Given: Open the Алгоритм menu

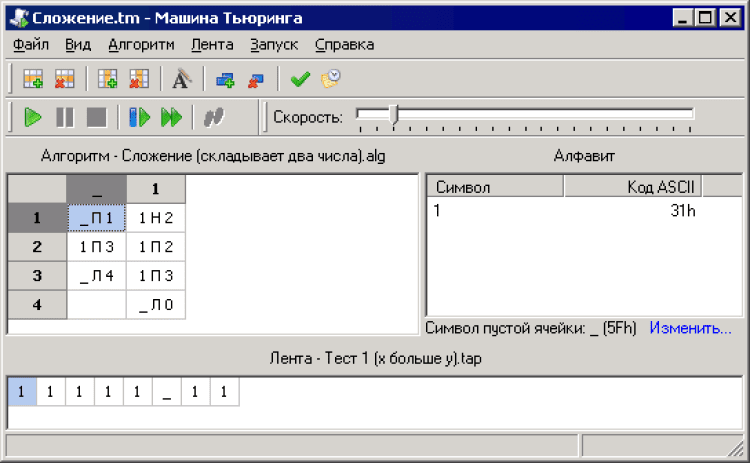Looking at the screenshot, I should [x=141, y=44].
